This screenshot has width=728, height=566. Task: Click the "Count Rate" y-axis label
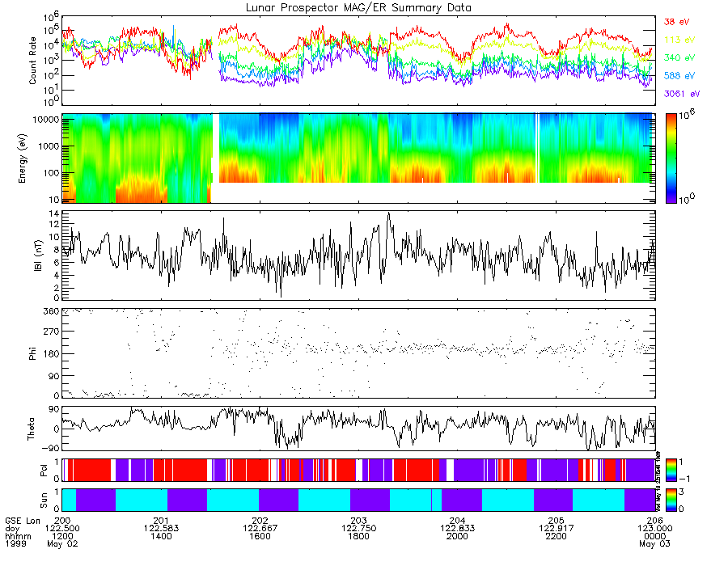pos(32,61)
